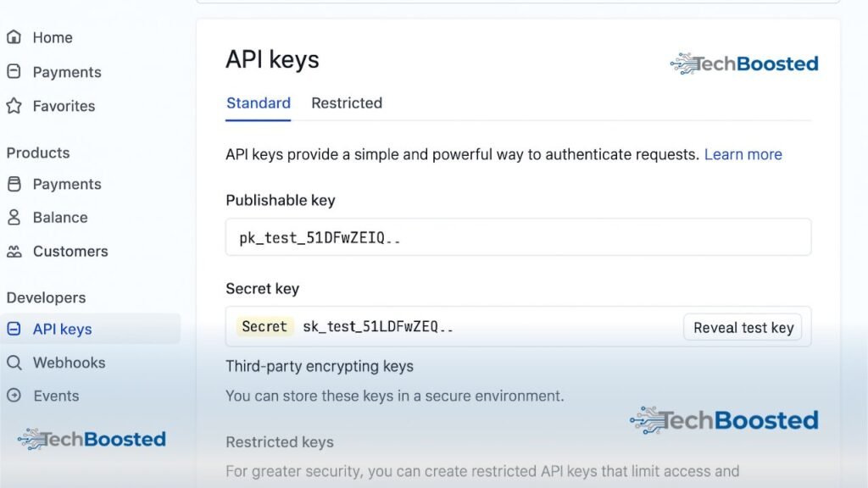Viewport: 868px width, 488px height.
Task: Select the API keys icon under Developers
Action: tap(14, 329)
